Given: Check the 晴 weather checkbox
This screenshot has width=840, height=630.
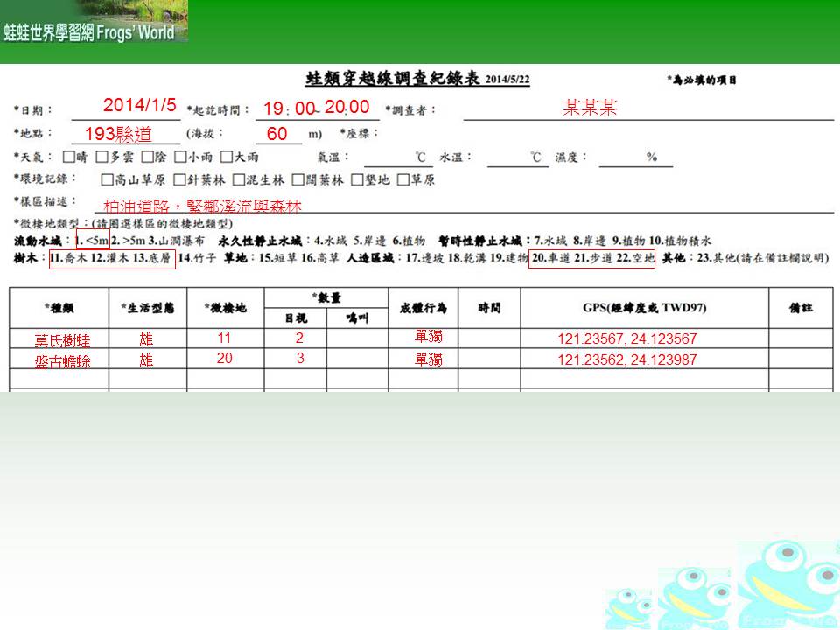Looking at the screenshot, I should coord(69,157).
